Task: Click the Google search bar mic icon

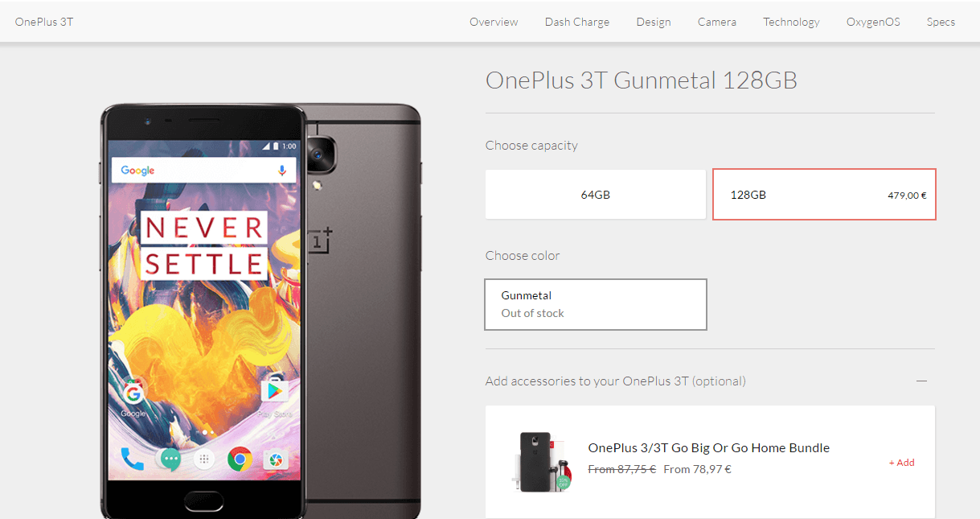Action: click(282, 171)
